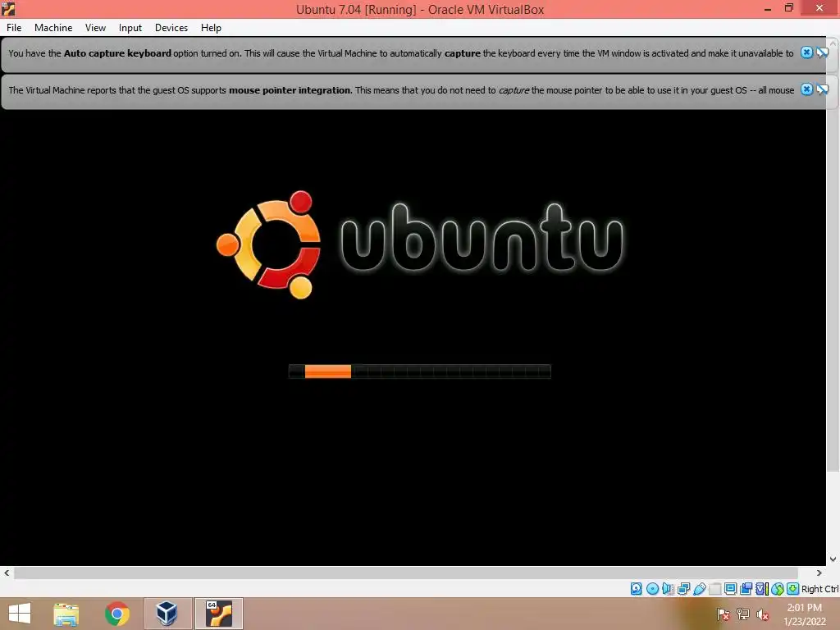Click the hard disk activity indicator
This screenshot has height=630, width=840.
(636, 589)
